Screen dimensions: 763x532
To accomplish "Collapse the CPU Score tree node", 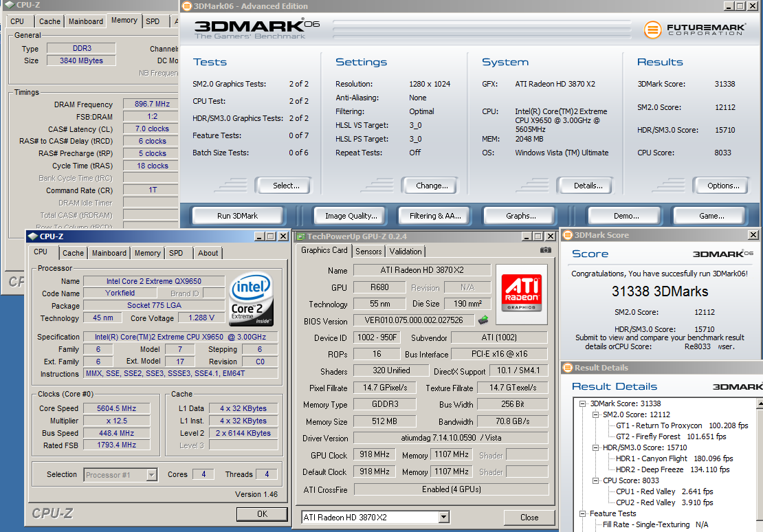I will pos(595,480).
